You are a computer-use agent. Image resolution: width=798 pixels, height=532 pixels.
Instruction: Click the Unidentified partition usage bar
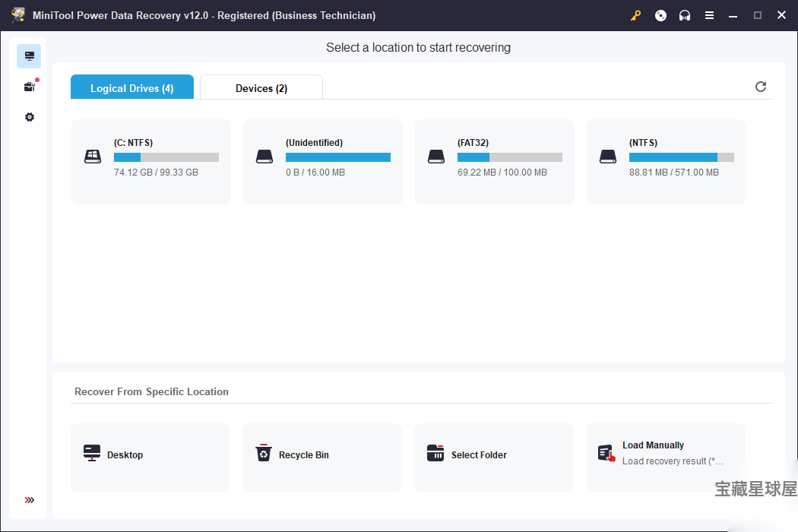click(338, 157)
